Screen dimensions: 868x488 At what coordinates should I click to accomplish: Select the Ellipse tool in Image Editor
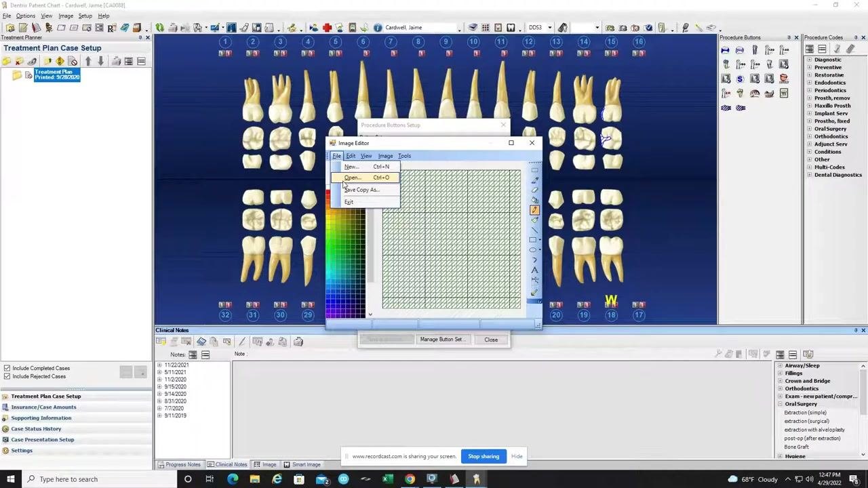tap(534, 250)
